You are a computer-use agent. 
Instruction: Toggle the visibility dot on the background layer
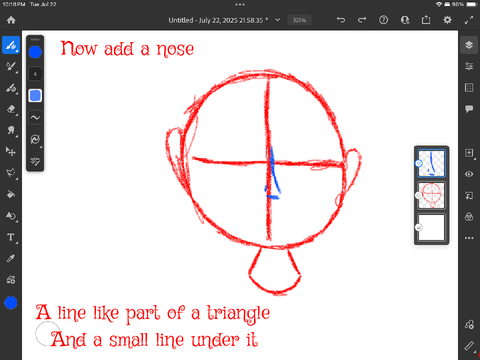[419, 227]
